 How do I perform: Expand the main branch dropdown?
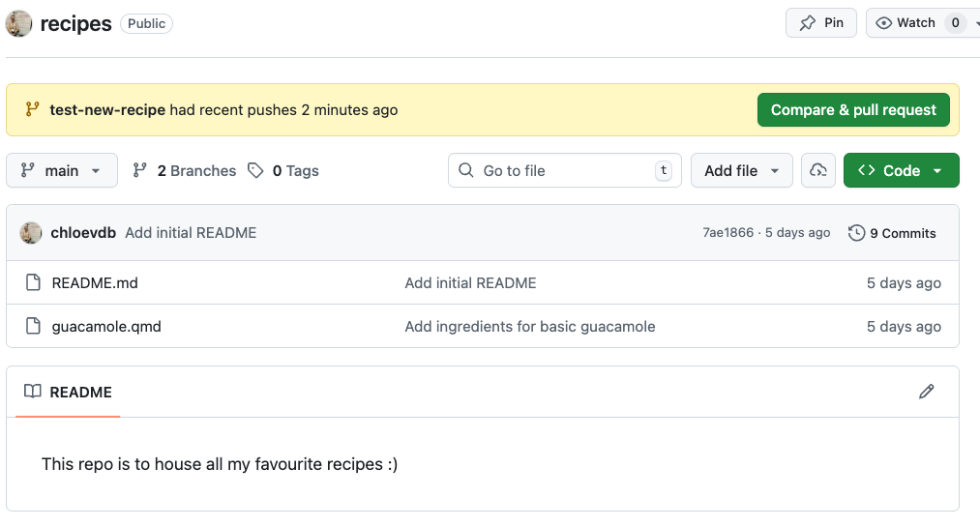(62, 171)
